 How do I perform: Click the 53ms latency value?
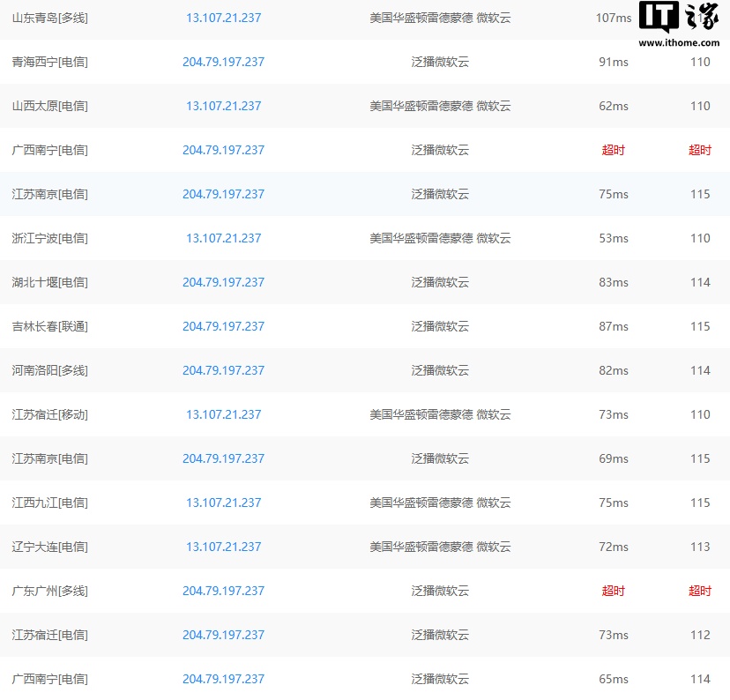tap(614, 238)
